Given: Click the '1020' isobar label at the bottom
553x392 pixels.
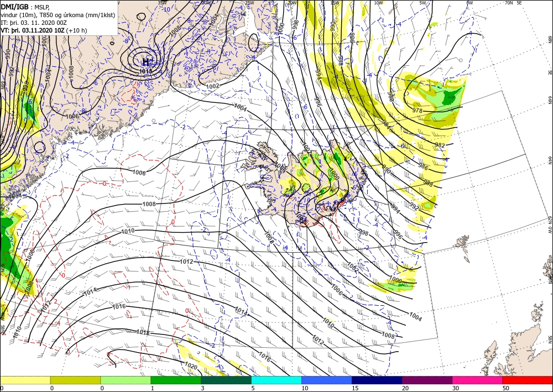Looking at the screenshot, I should 191,367.
